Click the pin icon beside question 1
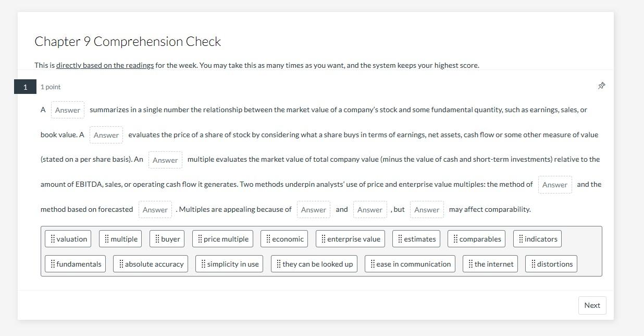644x336 pixels. [x=601, y=85]
